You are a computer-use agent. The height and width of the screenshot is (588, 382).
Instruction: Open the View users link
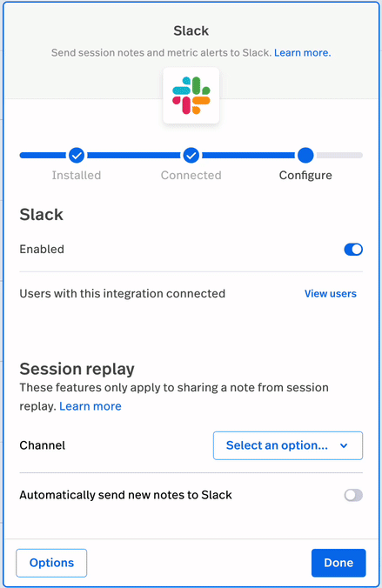pyautogui.click(x=330, y=294)
